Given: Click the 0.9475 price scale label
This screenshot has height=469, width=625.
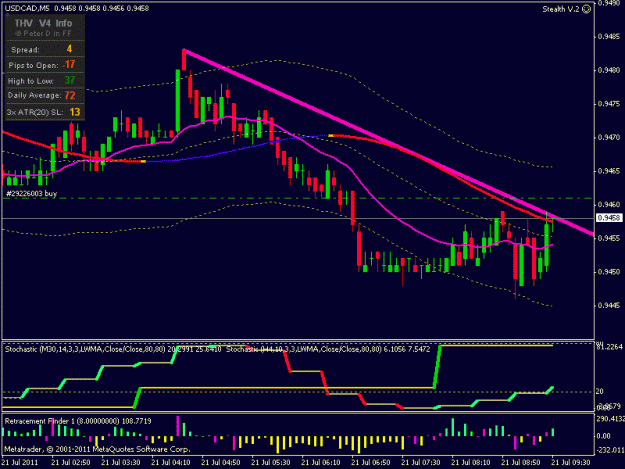Looking at the screenshot, I should [609, 104].
